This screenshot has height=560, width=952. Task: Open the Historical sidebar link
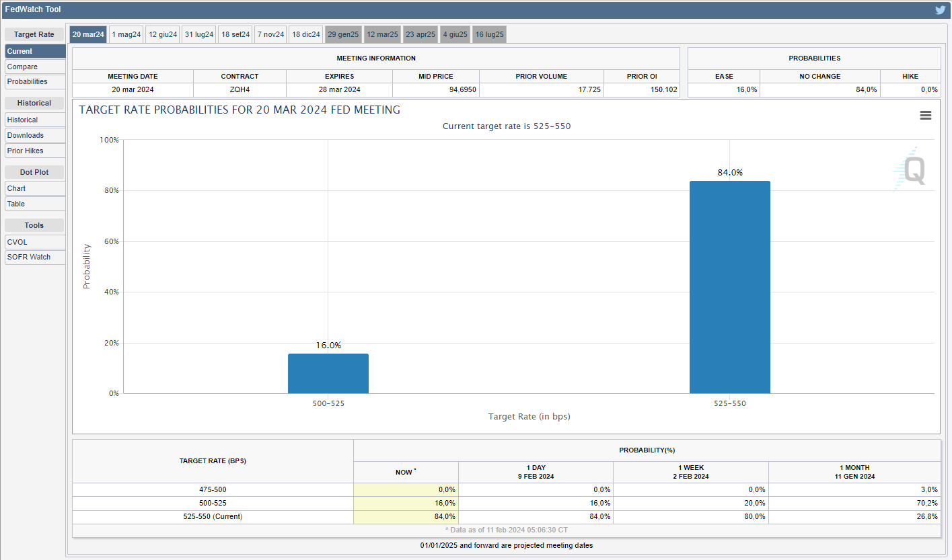(35, 120)
